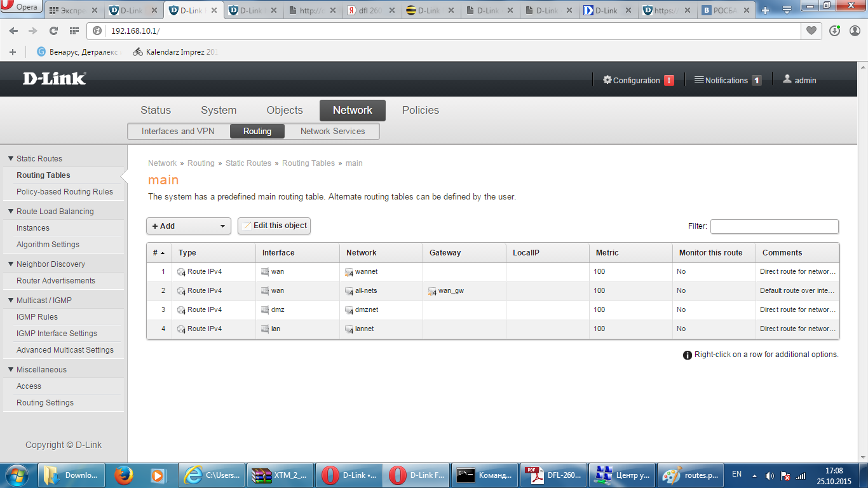Click the lan interface icon
The image size is (868, 488).
265,329
